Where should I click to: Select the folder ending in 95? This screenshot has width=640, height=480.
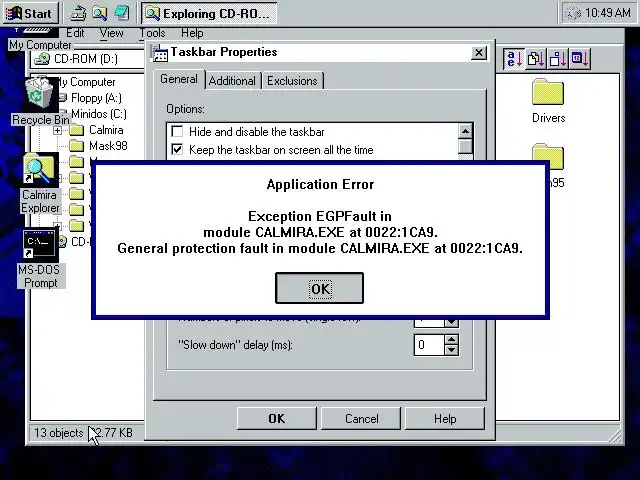point(548,165)
